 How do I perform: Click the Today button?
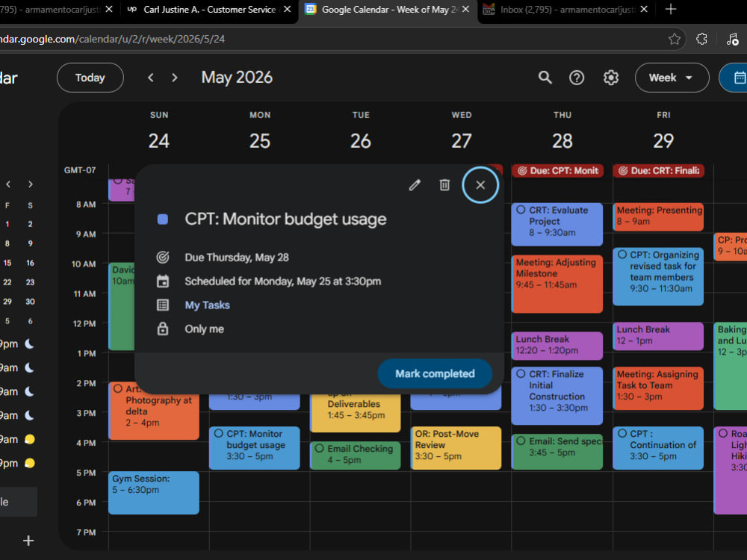coord(90,78)
